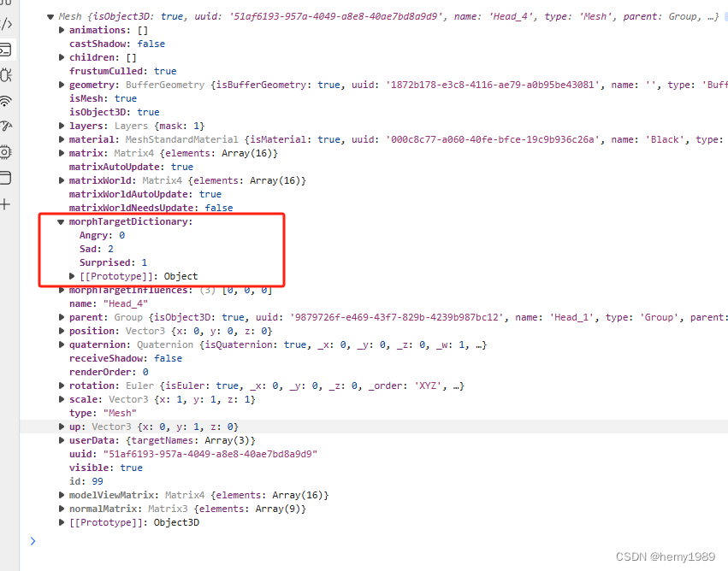
Task: Expand the parent Group entry
Action: tap(62, 317)
